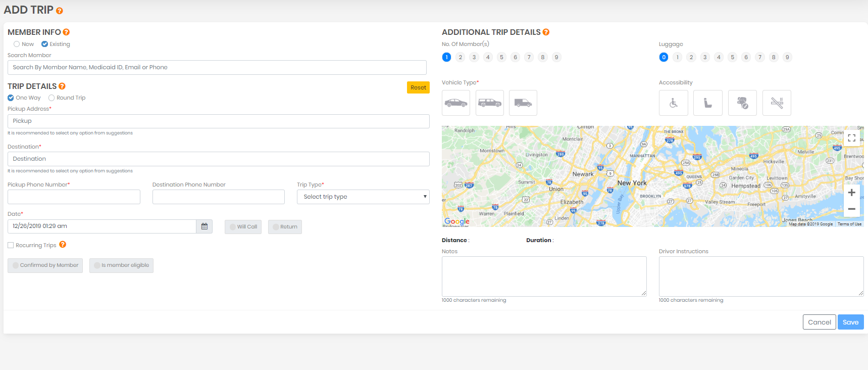Set number of members to 5

(x=501, y=58)
